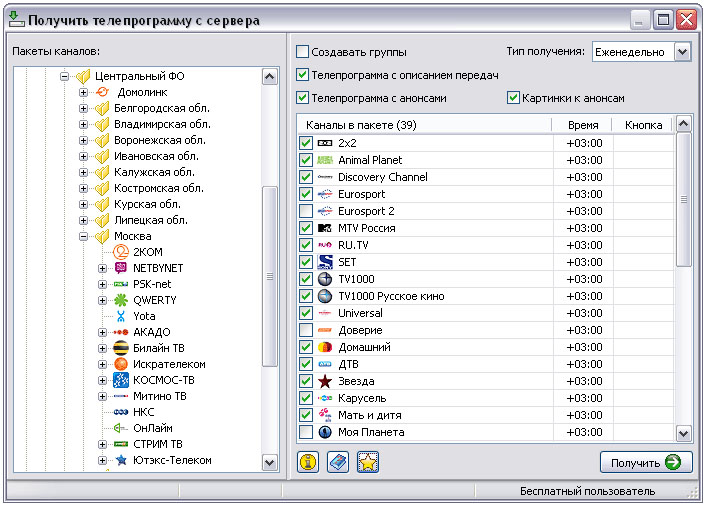705x505 pixels.
Task: Select Калужская обл. tree item
Action: pos(154,172)
